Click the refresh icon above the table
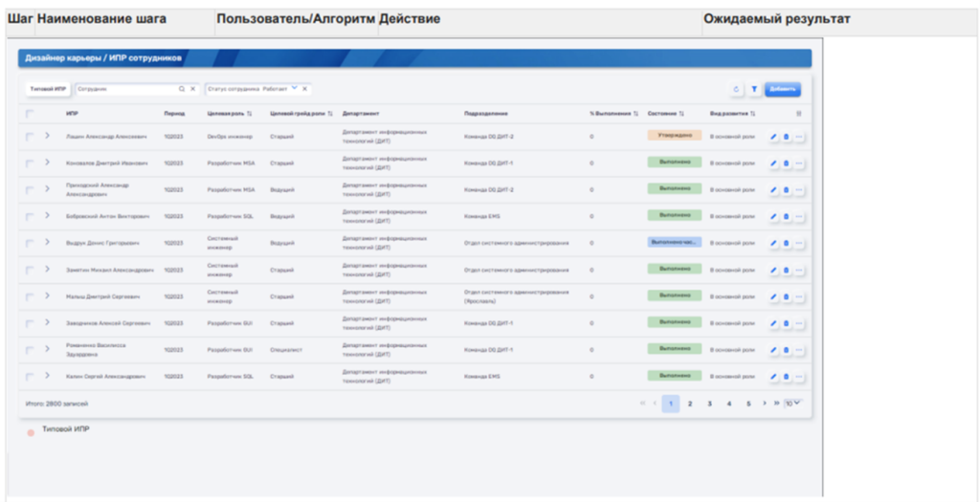 click(x=736, y=89)
